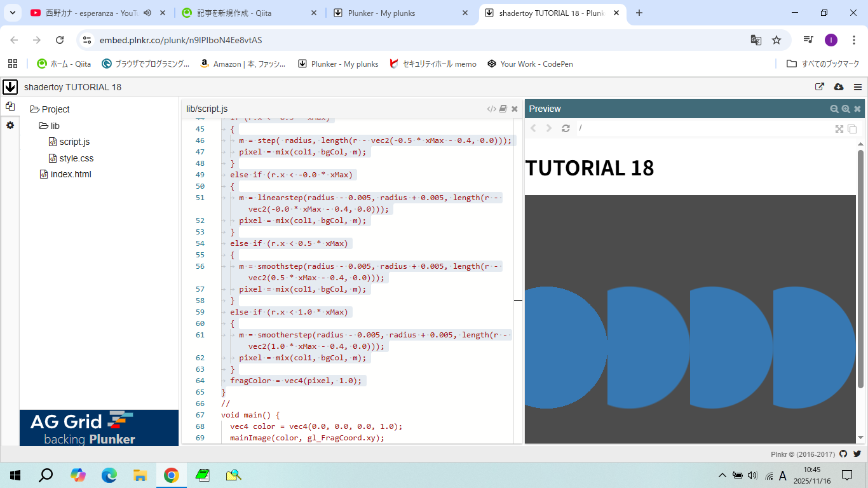Open style.css in the file tree
Viewport: 868px width, 488px height.
(x=71, y=158)
